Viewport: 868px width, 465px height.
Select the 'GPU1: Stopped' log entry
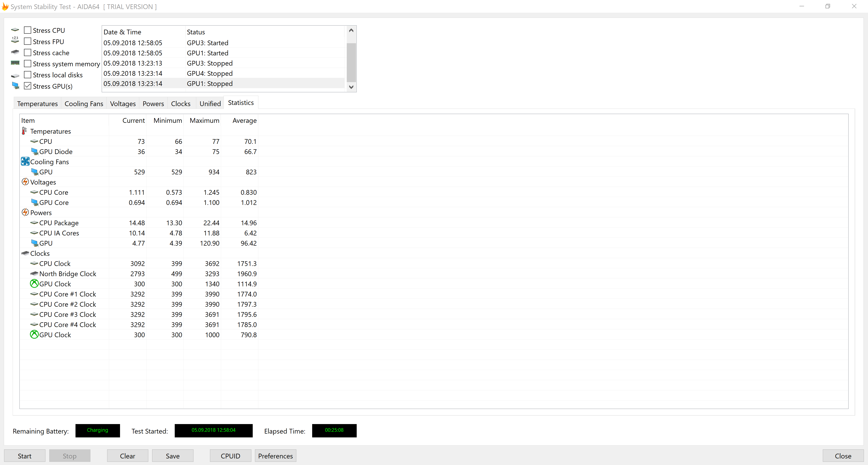[223, 83]
